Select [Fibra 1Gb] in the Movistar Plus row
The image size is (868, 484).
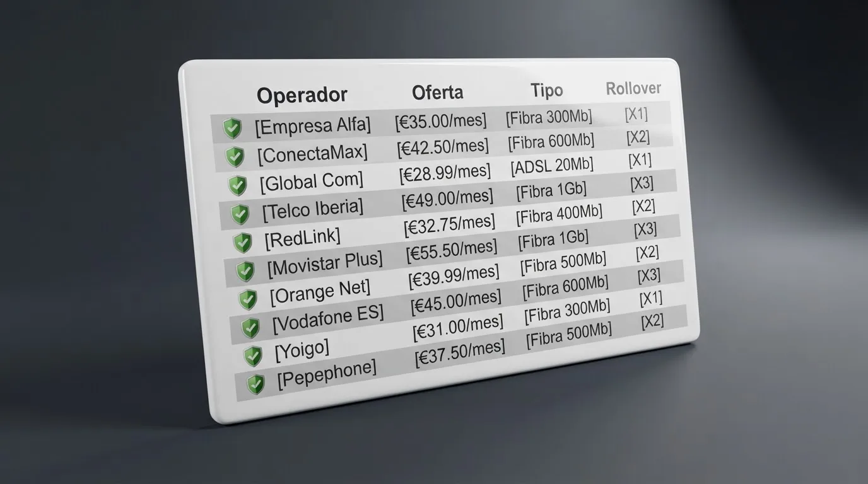pos(554,239)
